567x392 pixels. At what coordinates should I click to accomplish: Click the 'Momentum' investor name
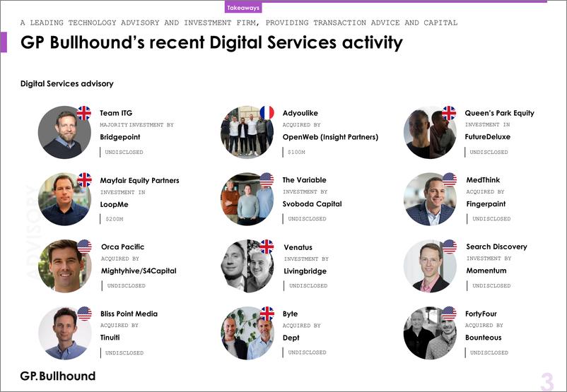(486, 271)
